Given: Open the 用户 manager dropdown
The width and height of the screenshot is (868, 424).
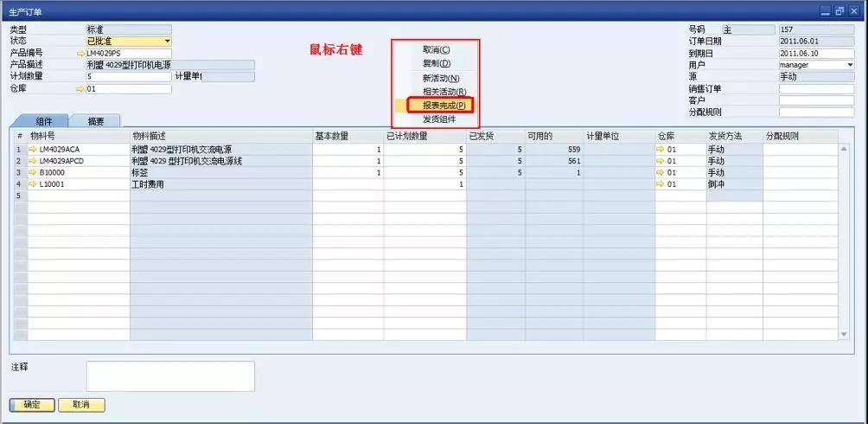Looking at the screenshot, I should [849, 65].
